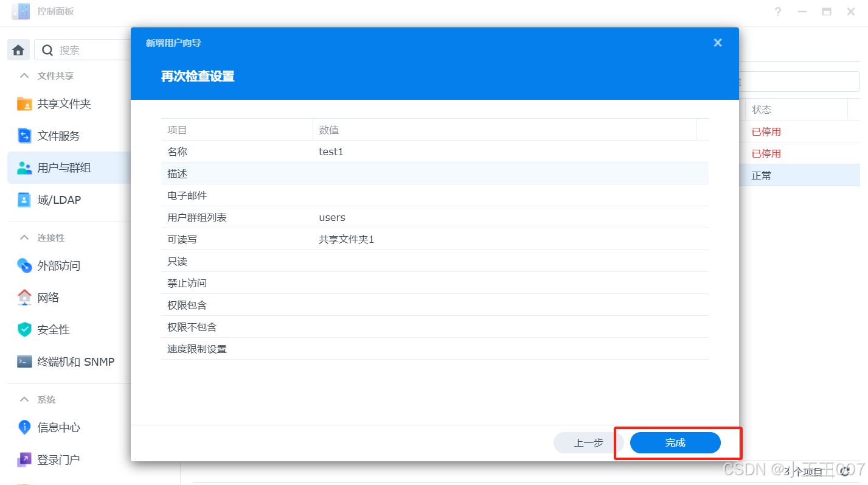Click the 完成 button to finish

[675, 442]
